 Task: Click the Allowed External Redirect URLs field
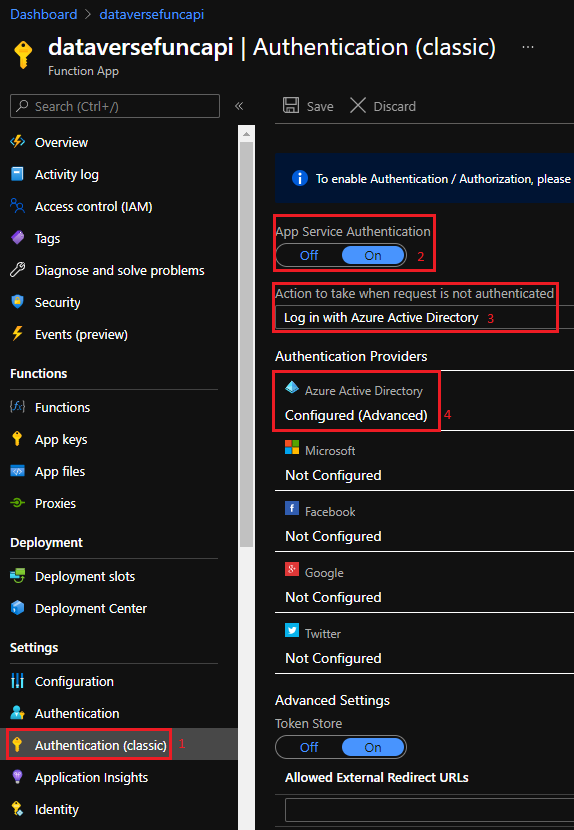tap(429, 809)
